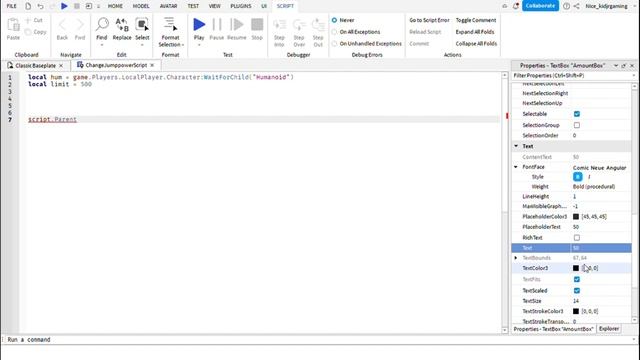
Task: Open the Find dropdown arrow
Action: (x=102, y=44)
